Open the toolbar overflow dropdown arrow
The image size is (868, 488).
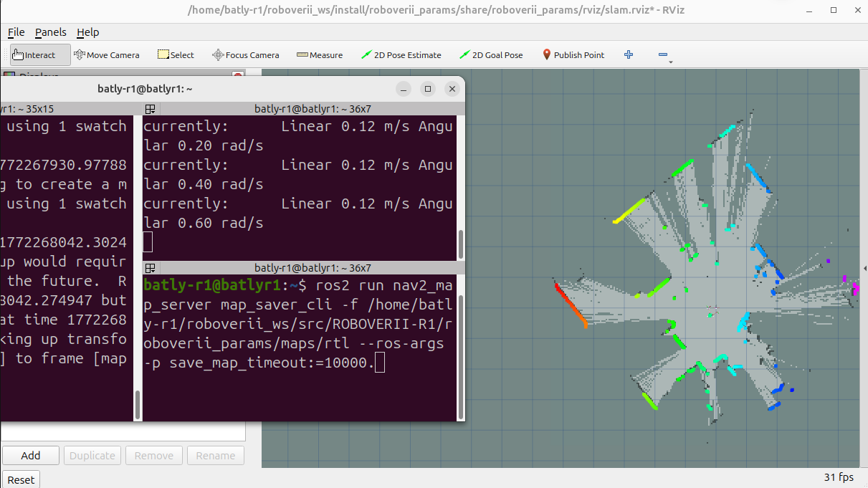pos(670,62)
